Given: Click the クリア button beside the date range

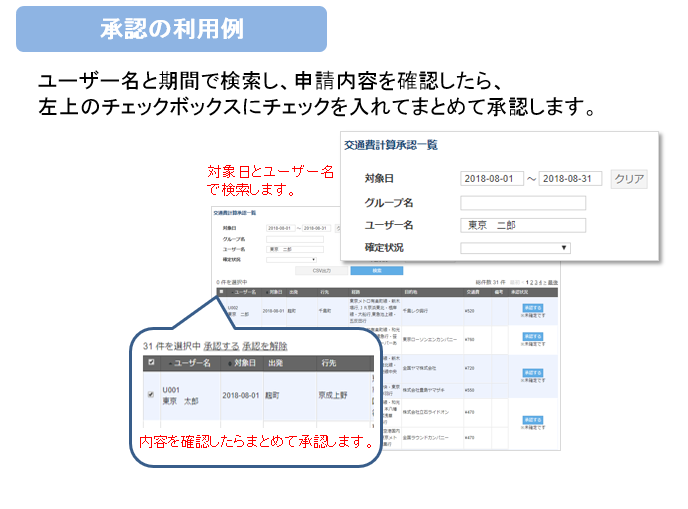Looking at the screenshot, I should pyautogui.click(x=629, y=179).
